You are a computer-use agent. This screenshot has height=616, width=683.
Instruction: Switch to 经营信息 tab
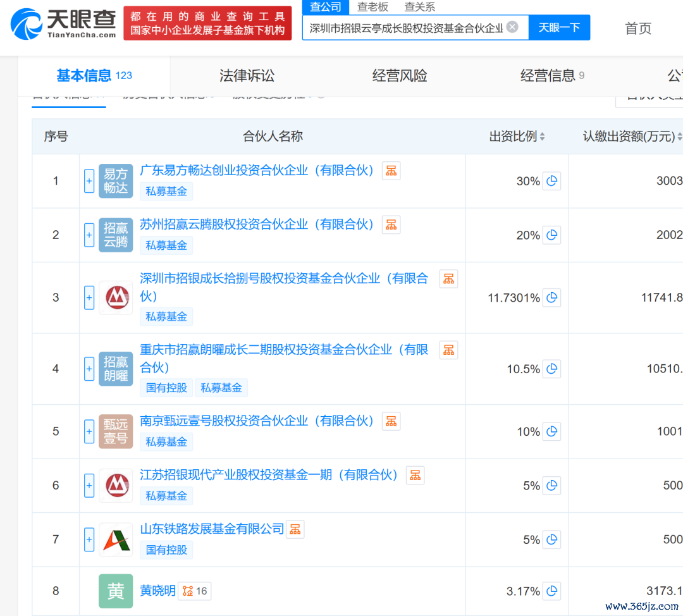coord(552,76)
